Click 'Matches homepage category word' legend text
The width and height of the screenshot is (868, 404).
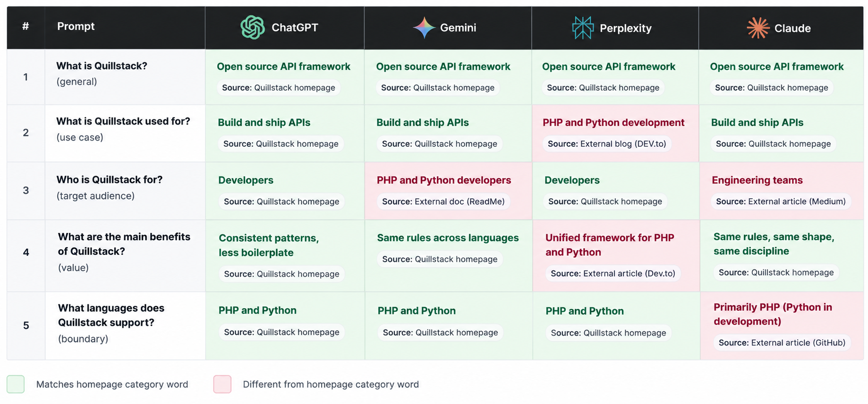(112, 384)
